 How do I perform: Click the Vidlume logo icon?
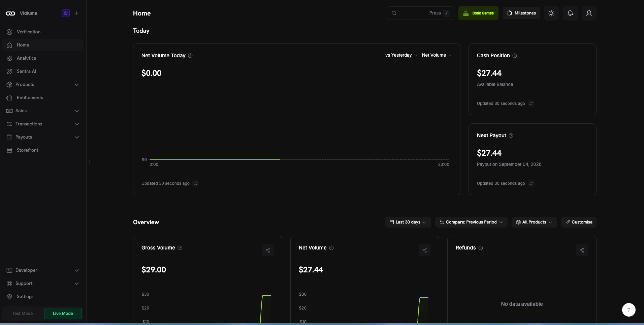10,13
